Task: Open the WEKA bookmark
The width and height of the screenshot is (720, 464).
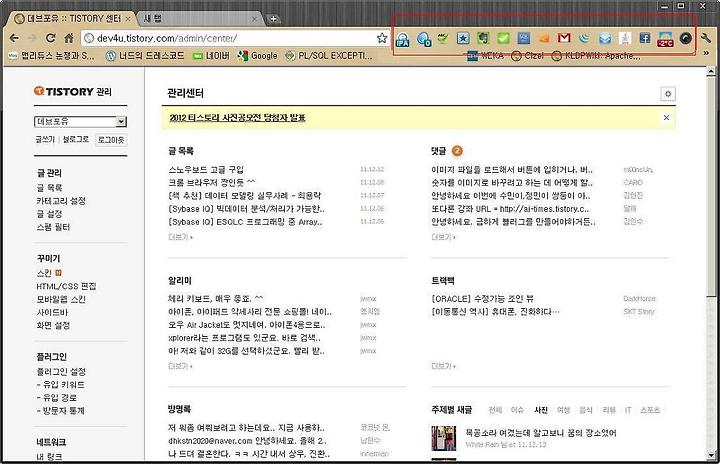Action: pos(485,56)
